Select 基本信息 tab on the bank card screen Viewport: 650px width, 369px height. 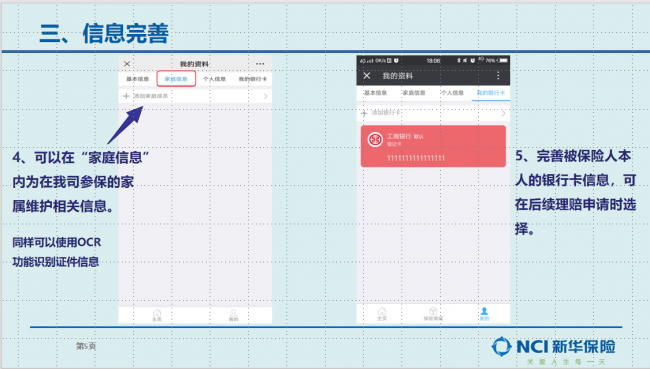pos(376,93)
